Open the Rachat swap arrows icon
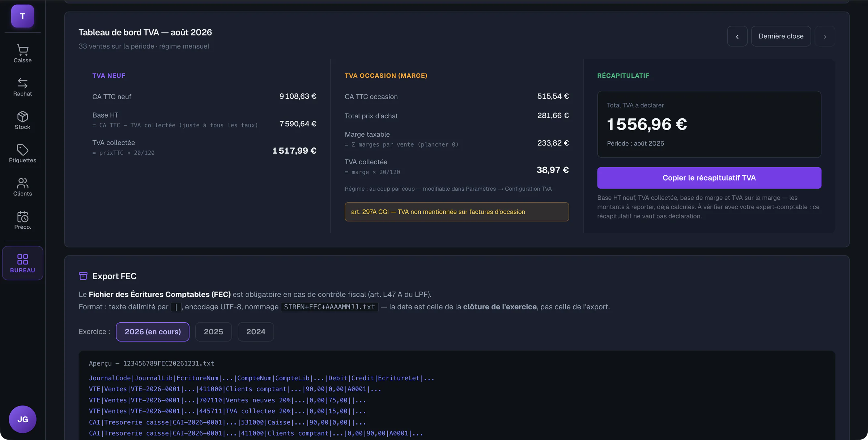 (x=22, y=83)
